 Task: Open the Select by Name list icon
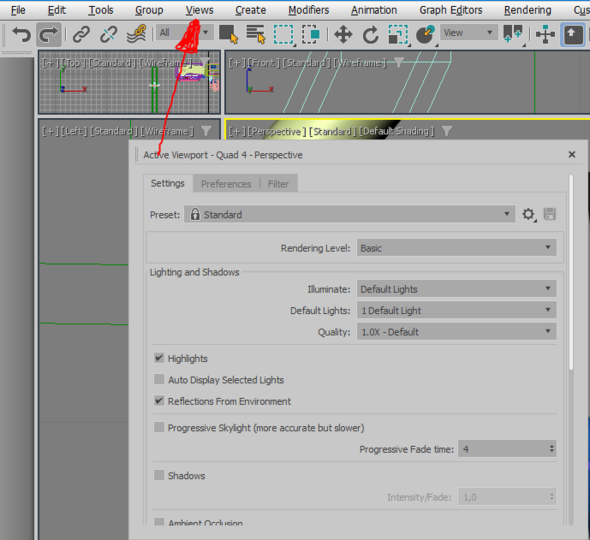coord(256,34)
